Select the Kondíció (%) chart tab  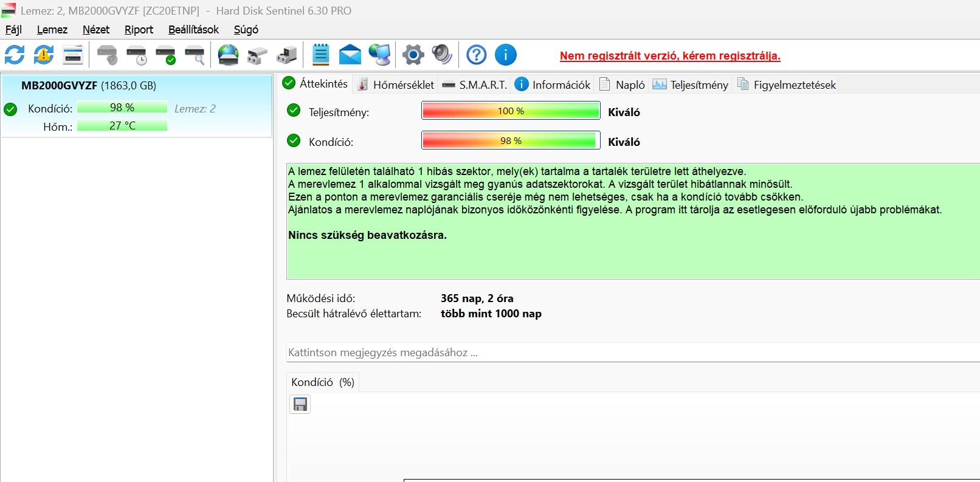point(323,382)
